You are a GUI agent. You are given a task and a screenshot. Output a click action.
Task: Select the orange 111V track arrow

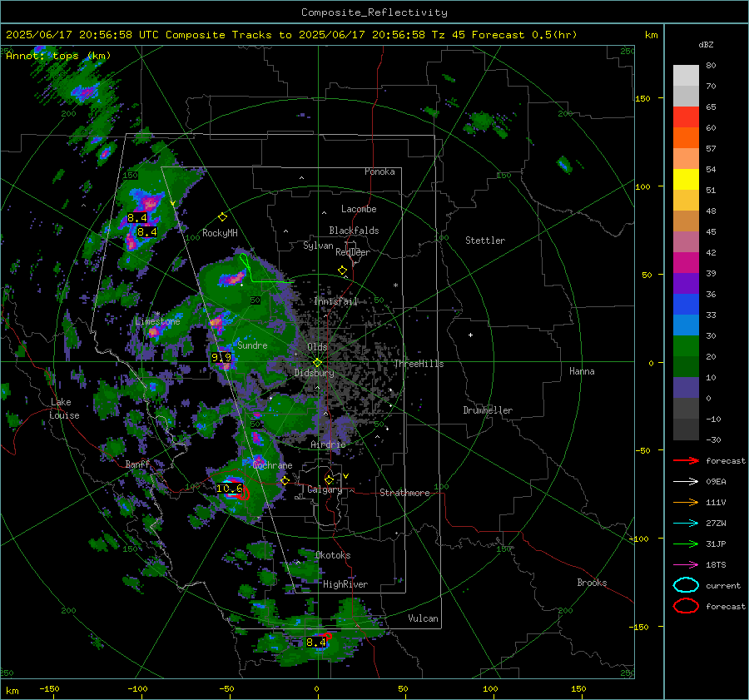(686, 502)
